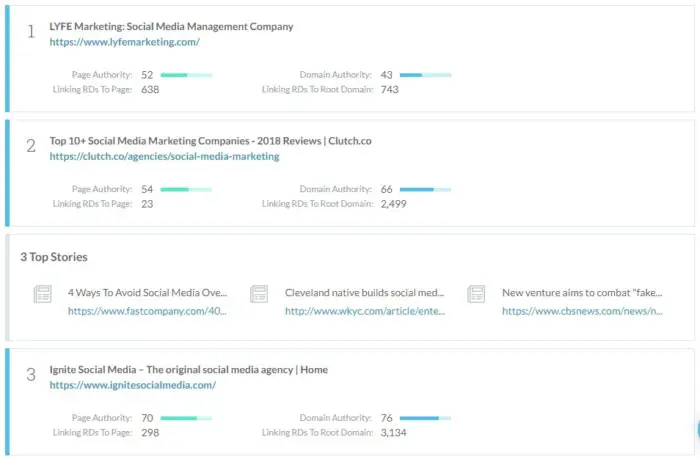700x459 pixels.
Task: Click the '3 Top Stories' heading
Action: tap(54, 257)
